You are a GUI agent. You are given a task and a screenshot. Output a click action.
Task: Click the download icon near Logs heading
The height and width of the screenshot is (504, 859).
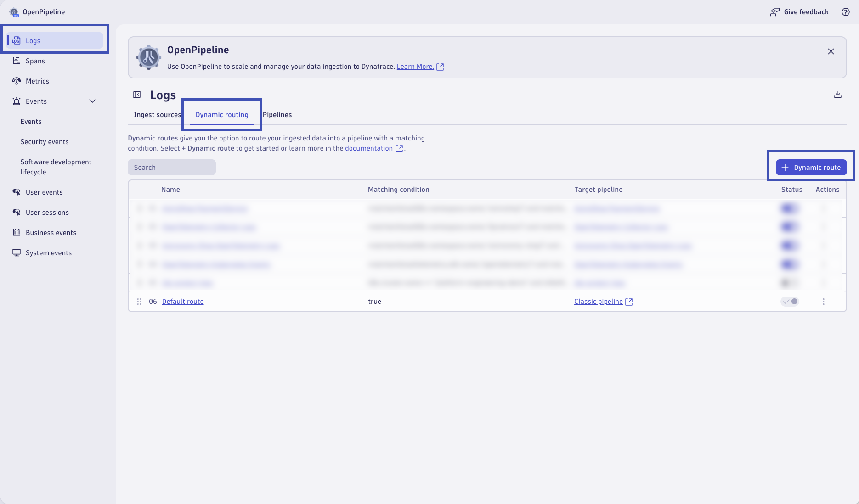pyautogui.click(x=837, y=95)
